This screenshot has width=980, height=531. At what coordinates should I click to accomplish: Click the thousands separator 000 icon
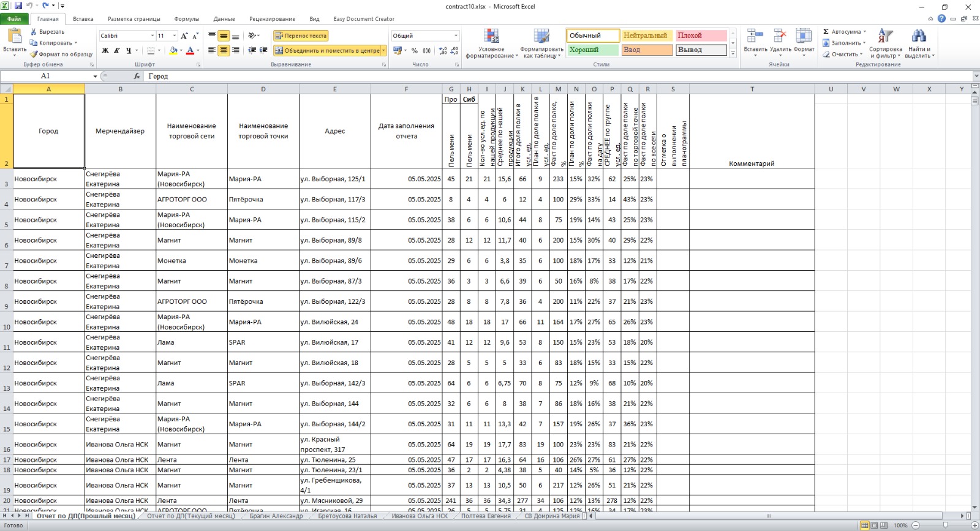click(x=426, y=51)
